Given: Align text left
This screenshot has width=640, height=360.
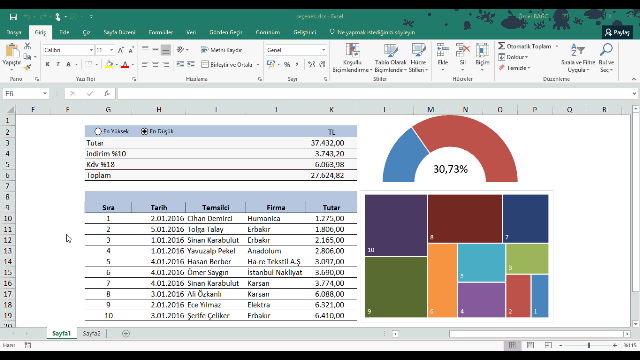Looking at the screenshot, I should pyautogui.click(x=145, y=64).
